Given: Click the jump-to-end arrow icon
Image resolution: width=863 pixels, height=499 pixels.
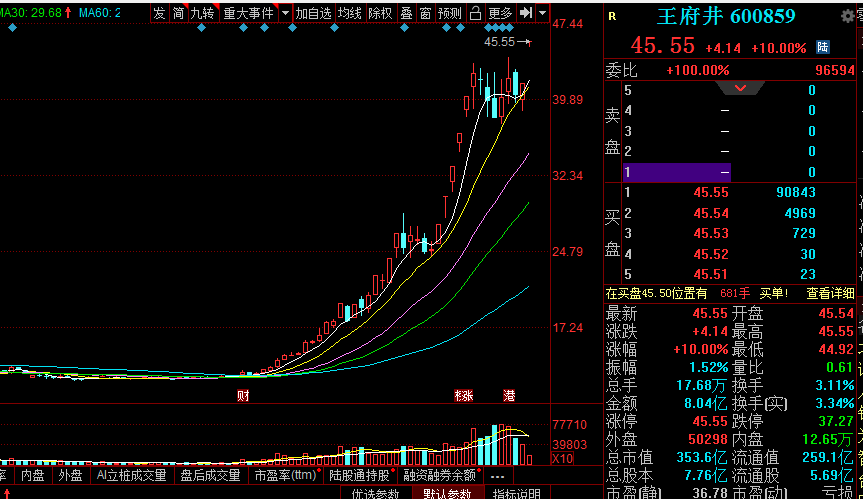Looking at the screenshot, I should [526, 13].
